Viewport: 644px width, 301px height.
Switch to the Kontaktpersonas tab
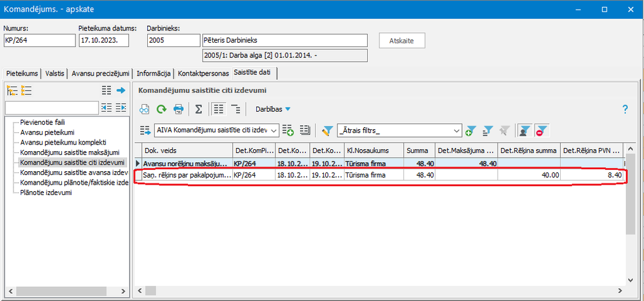[x=203, y=74]
